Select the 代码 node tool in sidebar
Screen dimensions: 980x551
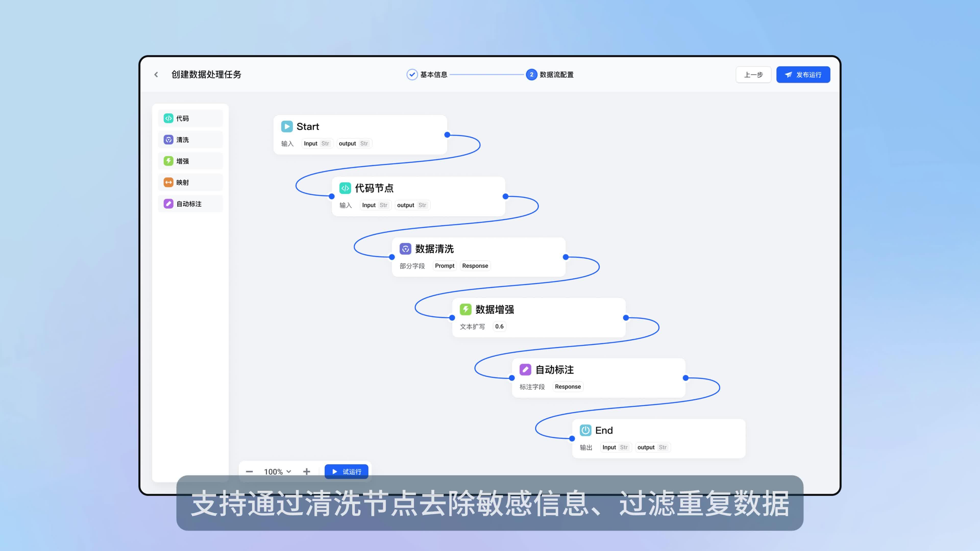pyautogui.click(x=190, y=118)
